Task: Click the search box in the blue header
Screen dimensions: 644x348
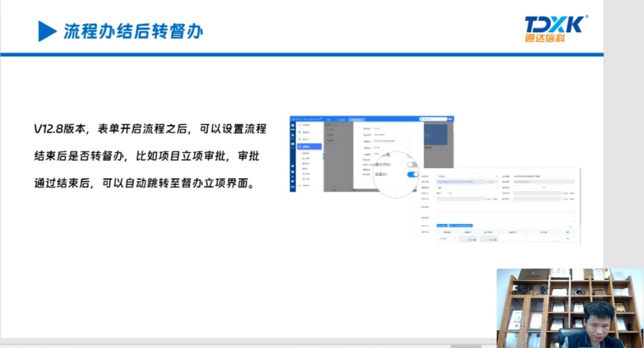Action: [433, 119]
